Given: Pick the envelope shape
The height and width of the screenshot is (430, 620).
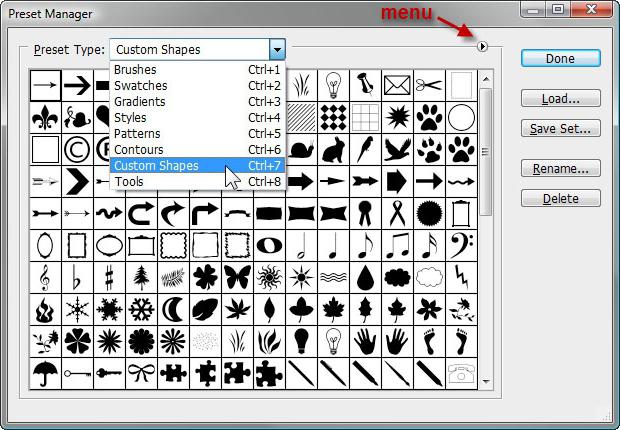Looking at the screenshot, I should pyautogui.click(x=397, y=85).
